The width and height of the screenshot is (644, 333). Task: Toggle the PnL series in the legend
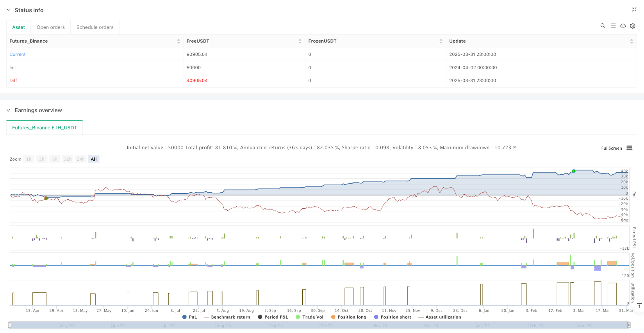click(190, 317)
